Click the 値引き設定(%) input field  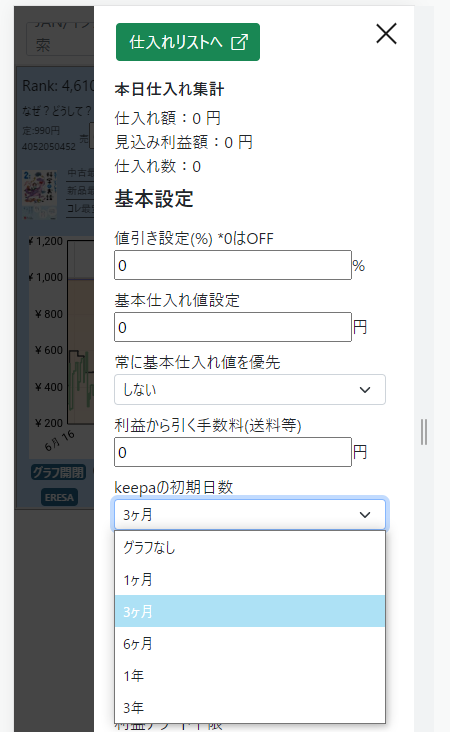pyautogui.click(x=233, y=265)
